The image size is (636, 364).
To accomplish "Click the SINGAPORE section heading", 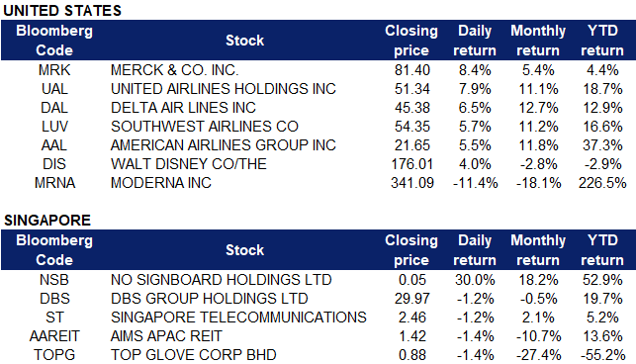I will (x=47, y=221).
